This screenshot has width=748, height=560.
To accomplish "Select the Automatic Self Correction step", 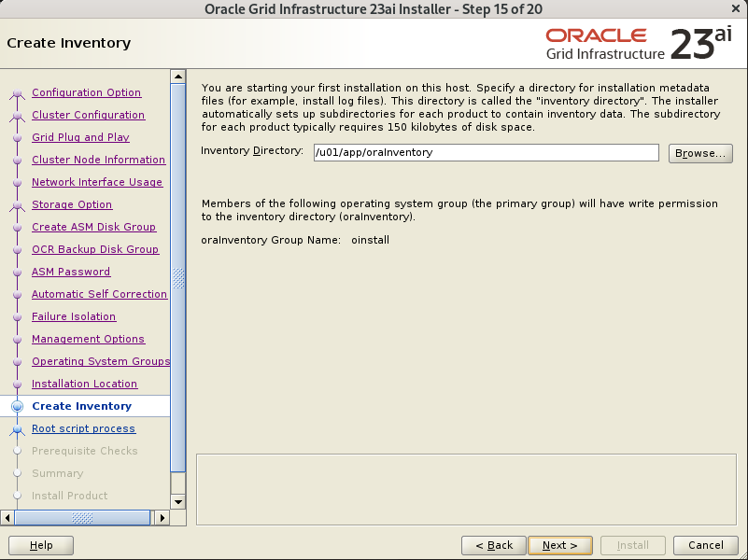I will tap(99, 294).
